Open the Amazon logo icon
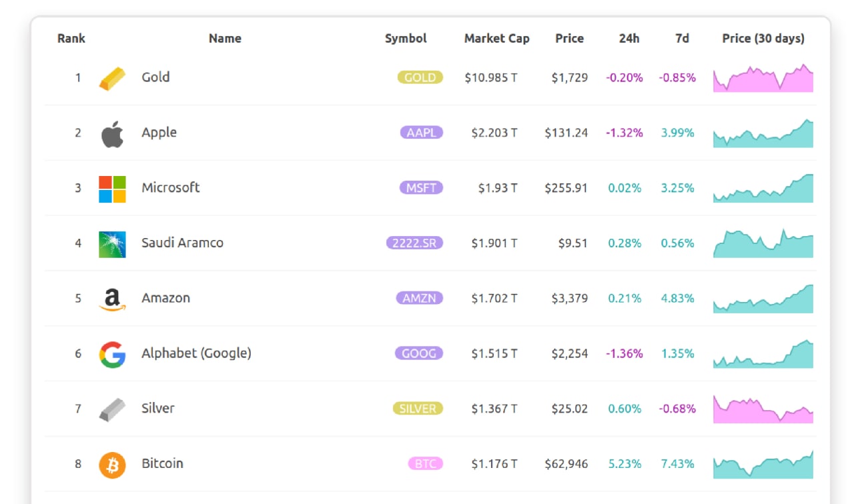The height and width of the screenshot is (504, 854). point(112,299)
